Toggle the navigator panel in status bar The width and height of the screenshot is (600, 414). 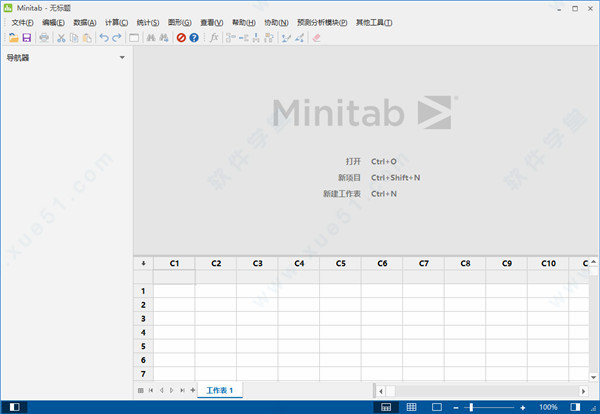coord(15,407)
